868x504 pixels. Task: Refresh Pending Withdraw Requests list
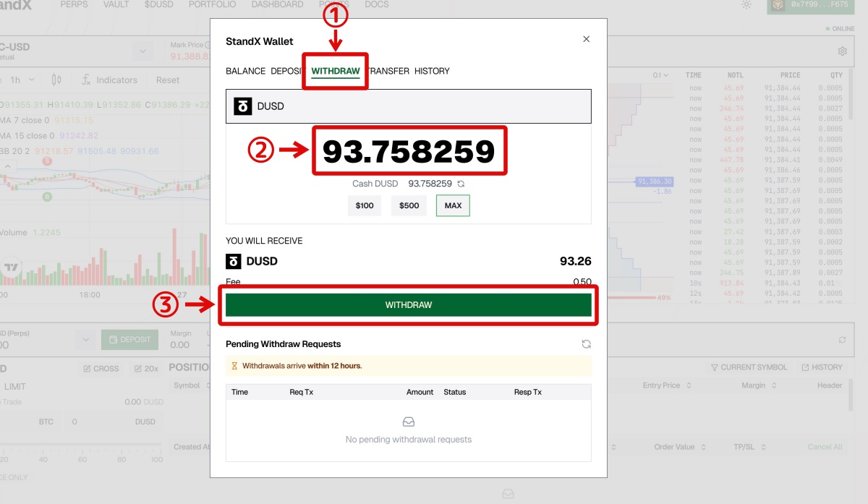586,344
